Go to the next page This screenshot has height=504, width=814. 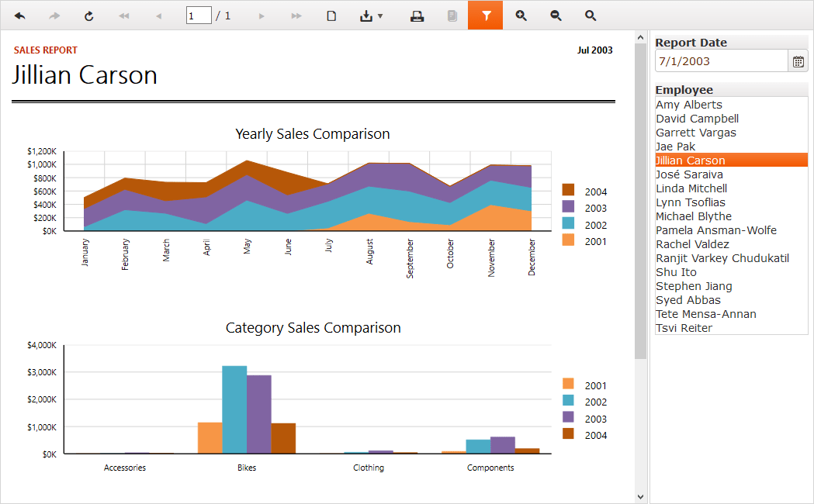point(262,16)
